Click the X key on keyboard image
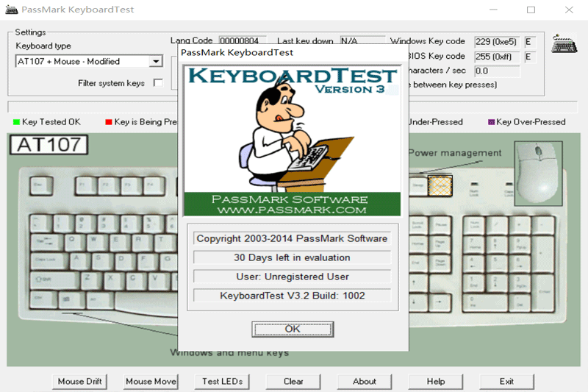Image resolution: width=588 pixels, height=392 pixels. pos(113,281)
